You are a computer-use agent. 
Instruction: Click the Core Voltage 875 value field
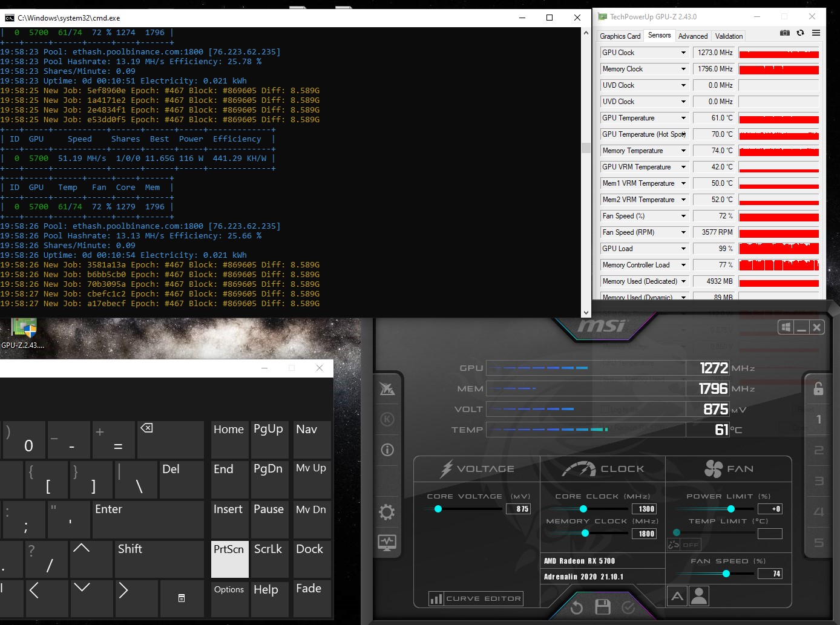click(x=518, y=509)
